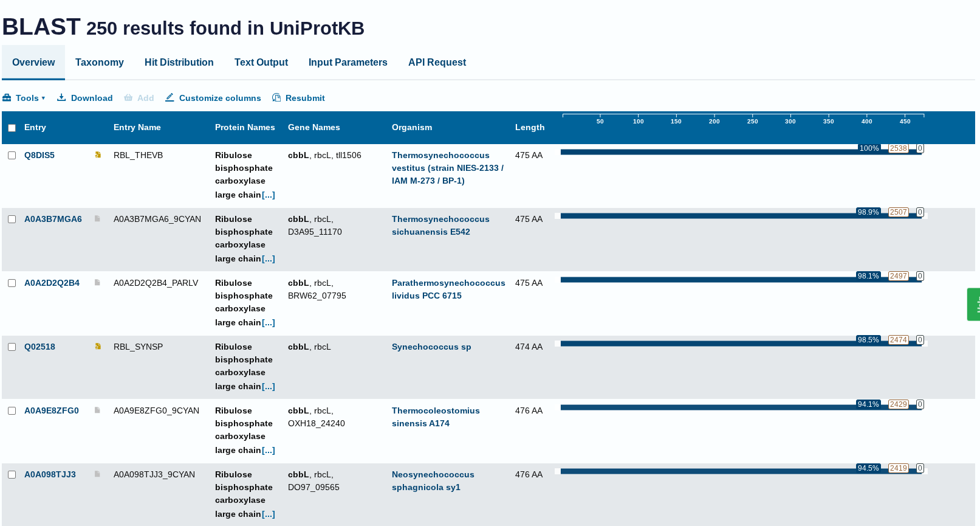980x526 pixels.
Task: Click the unreviewed icon beside A0A2D2Q2B4
Action: coord(97,283)
